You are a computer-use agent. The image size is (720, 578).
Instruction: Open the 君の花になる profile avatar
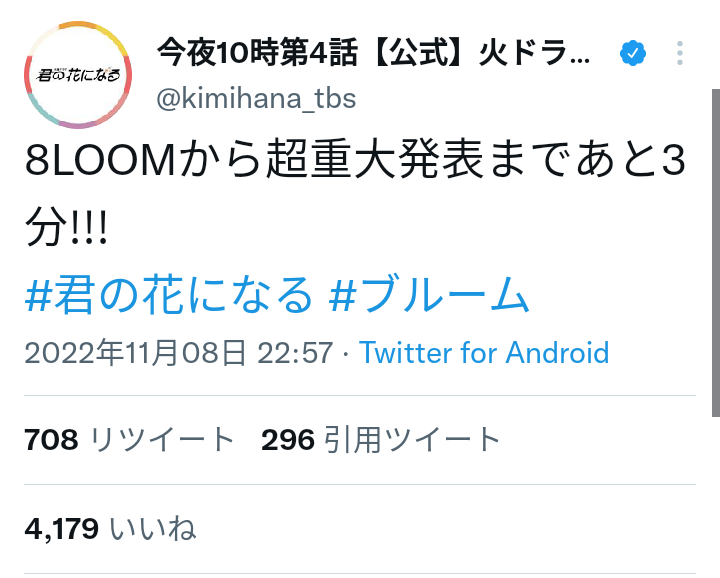78,75
